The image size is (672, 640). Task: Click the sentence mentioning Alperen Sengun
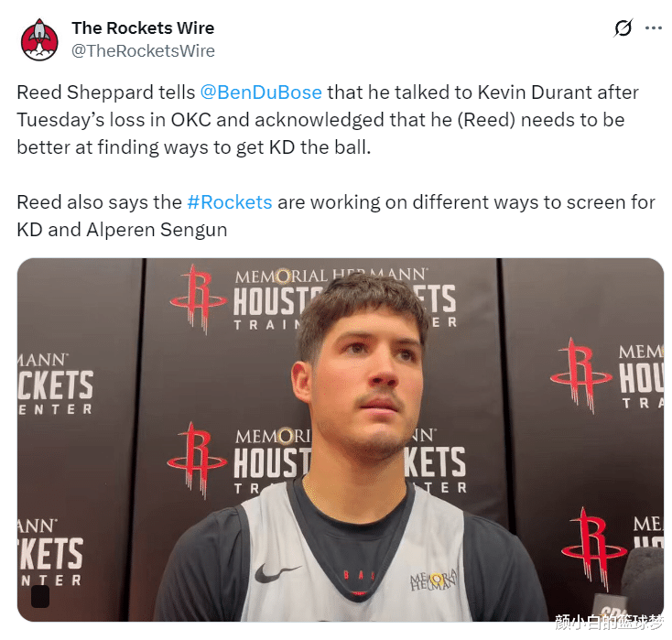[x=336, y=216]
